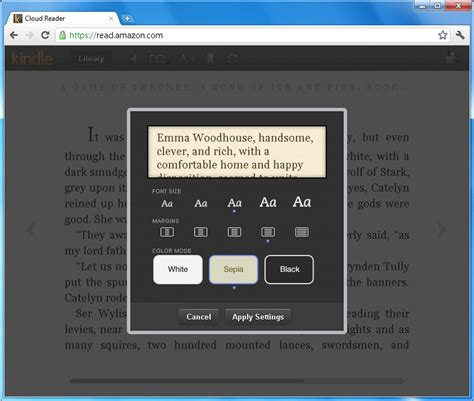Click the sync refresh icon in the Kindle toolbar
This screenshot has height=401, width=474.
click(232, 59)
